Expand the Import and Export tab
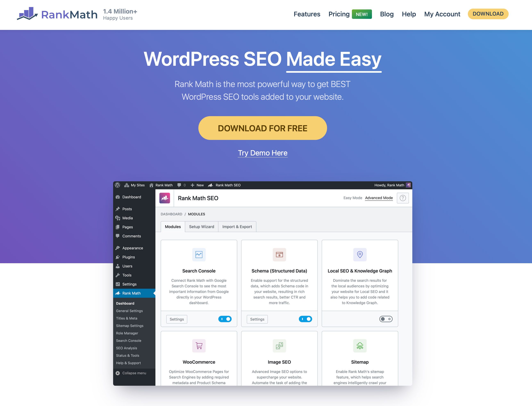The width and height of the screenshot is (532, 406). (x=237, y=227)
